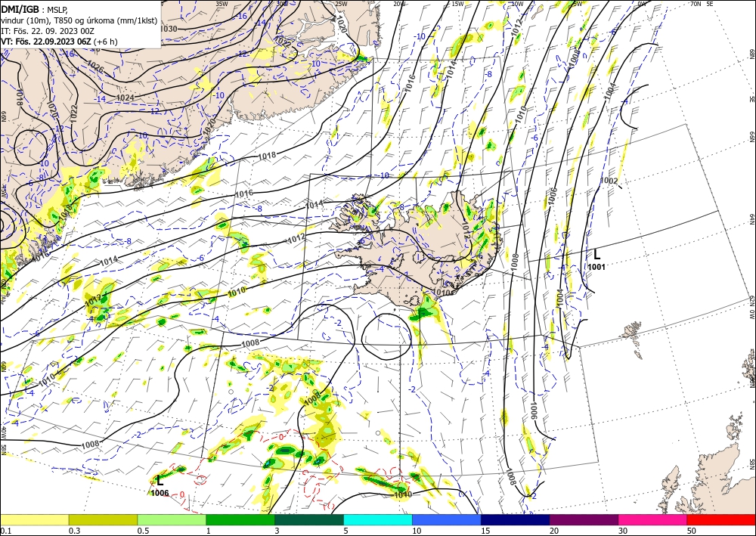Click the low-pressure L marker labelled 1006
Viewport: 756px width, 536px height.
tap(160, 481)
